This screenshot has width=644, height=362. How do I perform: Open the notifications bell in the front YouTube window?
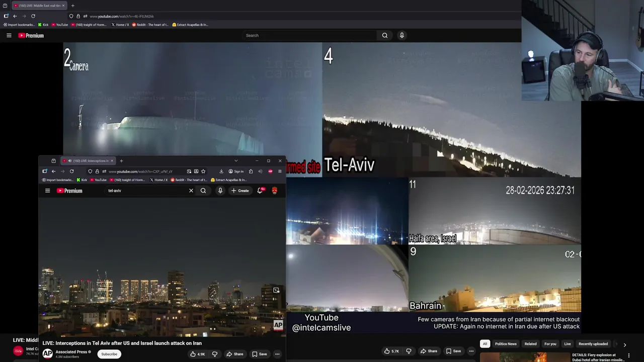point(260,191)
